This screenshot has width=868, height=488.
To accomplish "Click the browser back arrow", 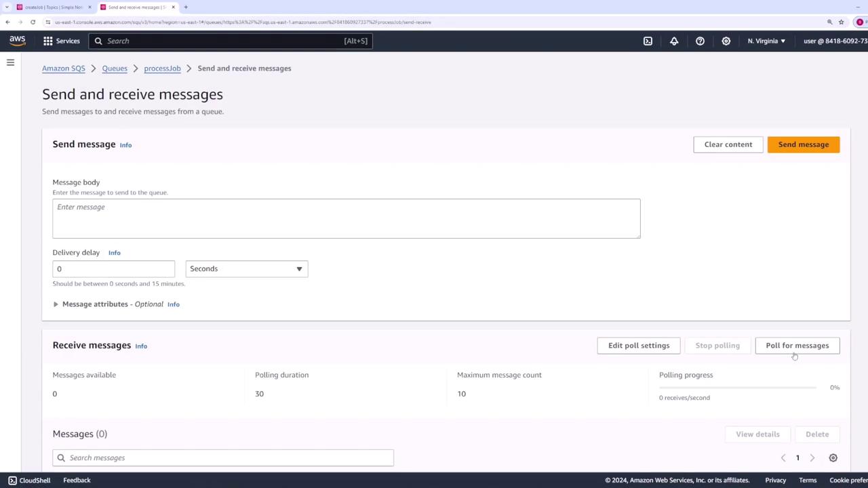I will point(7,22).
